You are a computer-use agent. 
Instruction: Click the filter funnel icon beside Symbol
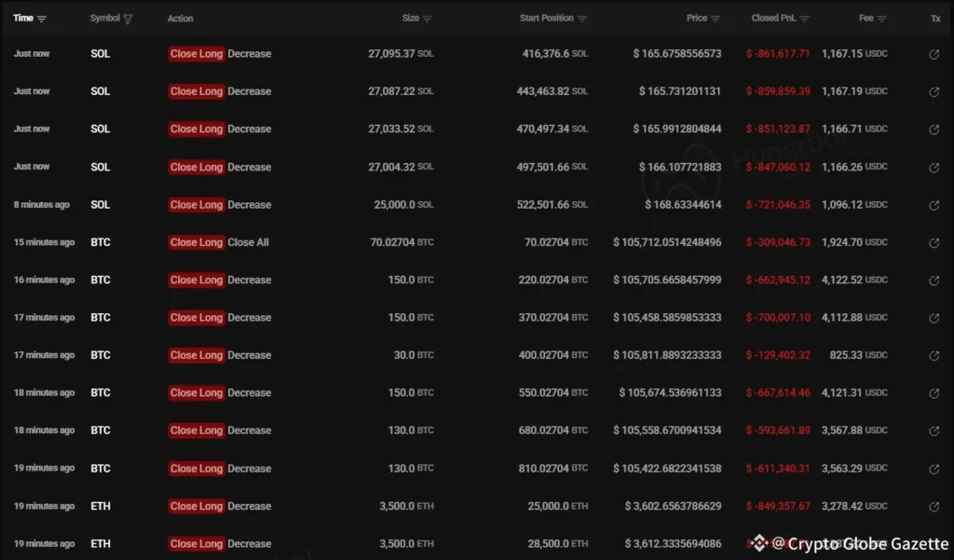[129, 17]
